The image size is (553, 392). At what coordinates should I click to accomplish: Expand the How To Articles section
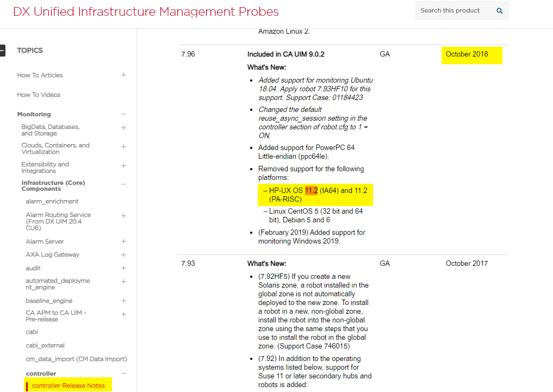tap(123, 75)
